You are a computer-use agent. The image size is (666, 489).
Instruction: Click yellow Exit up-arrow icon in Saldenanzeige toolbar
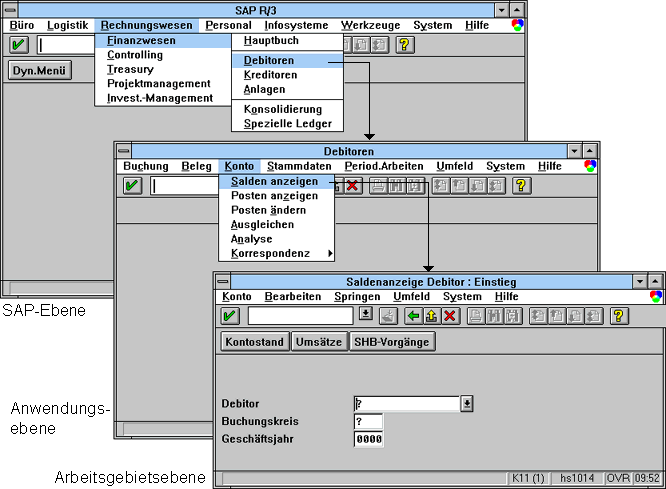pyautogui.click(x=432, y=316)
